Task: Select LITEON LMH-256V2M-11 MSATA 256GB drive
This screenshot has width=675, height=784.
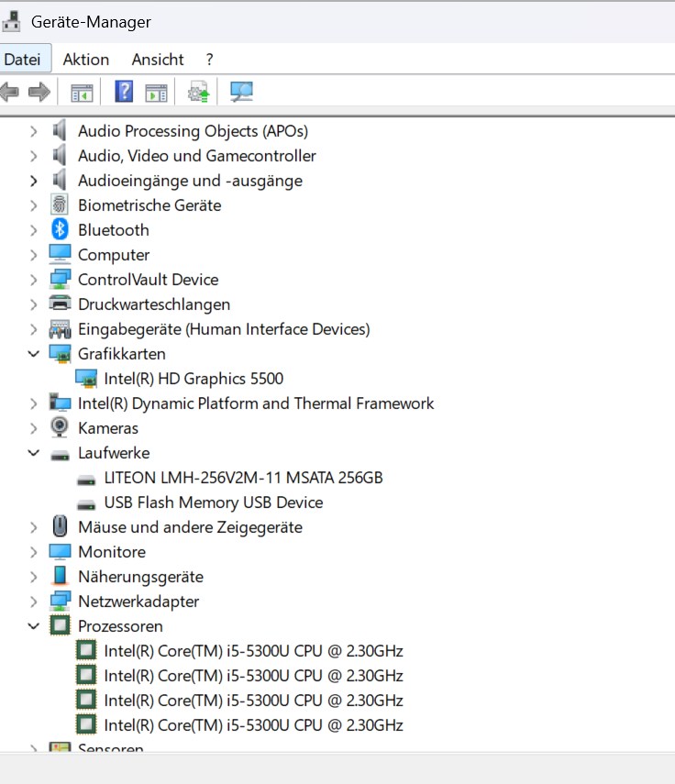Action: pyautogui.click(x=243, y=478)
